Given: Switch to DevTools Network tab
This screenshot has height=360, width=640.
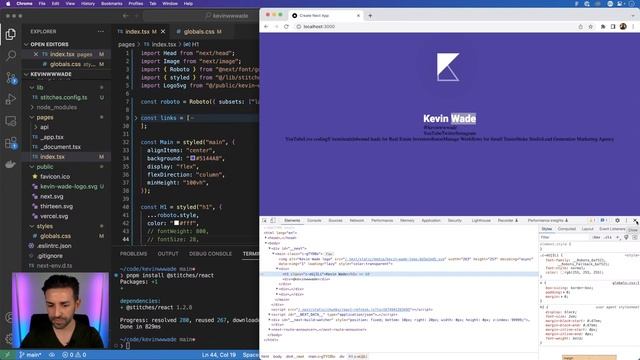Looking at the screenshot, I should point(356,220).
